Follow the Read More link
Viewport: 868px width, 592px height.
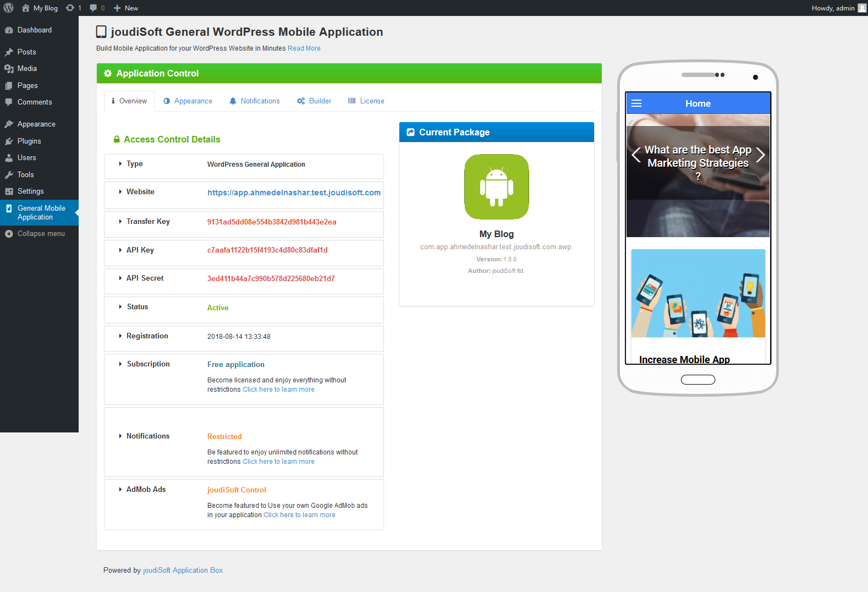pos(304,48)
